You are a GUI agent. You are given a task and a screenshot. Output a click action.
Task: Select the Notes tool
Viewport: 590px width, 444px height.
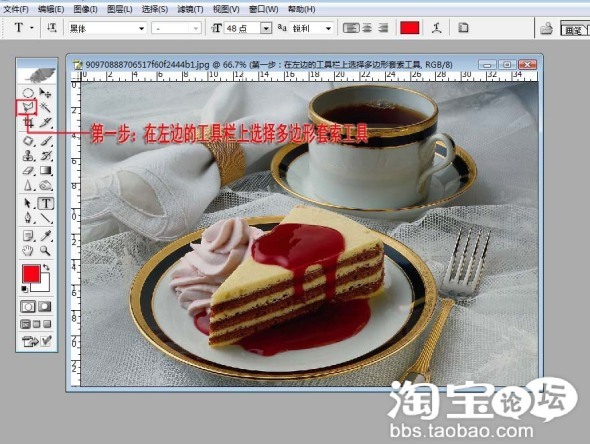point(28,236)
